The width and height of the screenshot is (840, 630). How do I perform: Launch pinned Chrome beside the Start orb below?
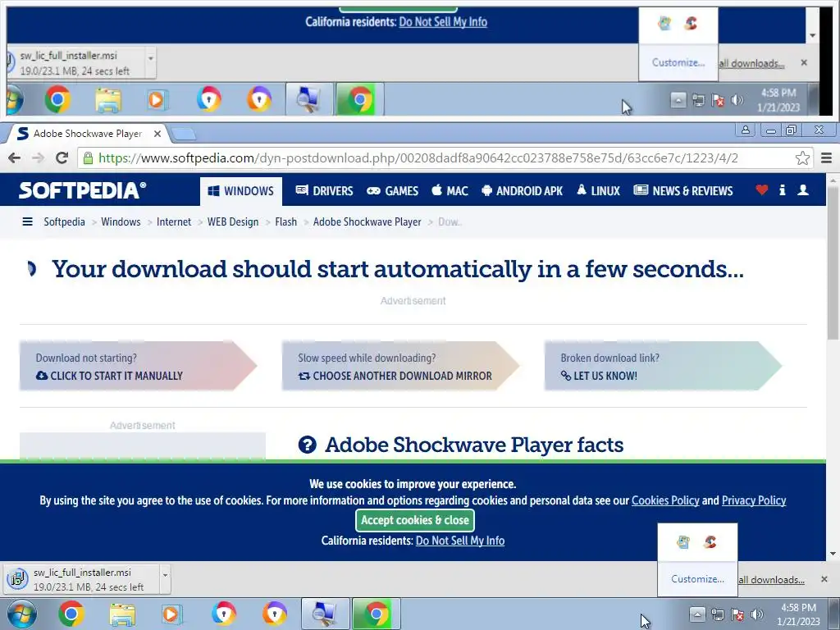pos(71,614)
